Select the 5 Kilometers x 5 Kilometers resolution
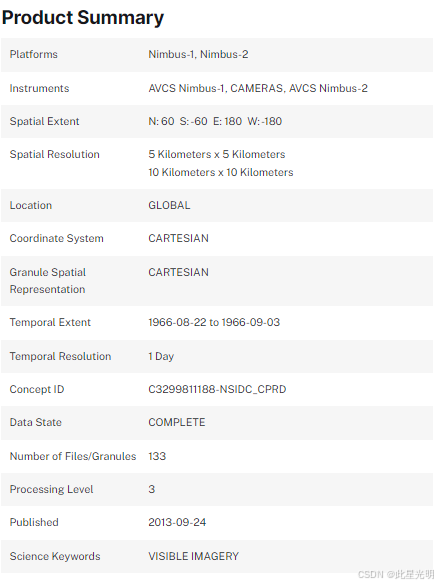This screenshot has width=438, height=586. point(217,154)
